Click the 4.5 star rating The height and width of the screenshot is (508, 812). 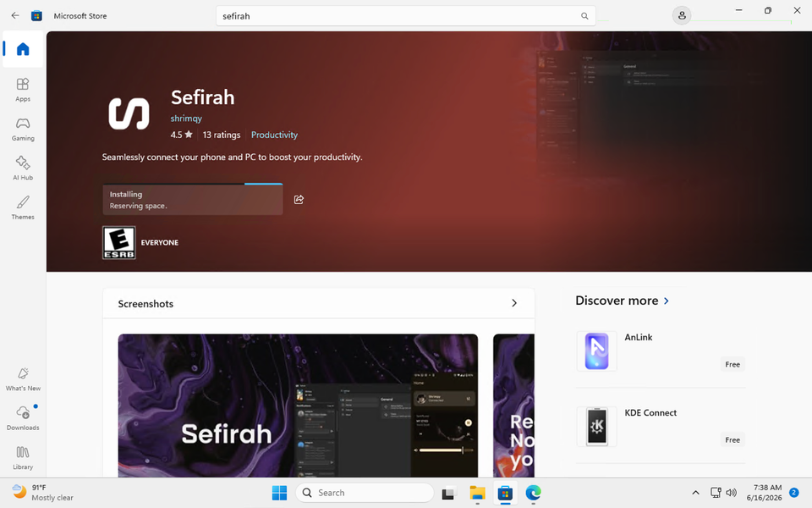[x=181, y=135]
